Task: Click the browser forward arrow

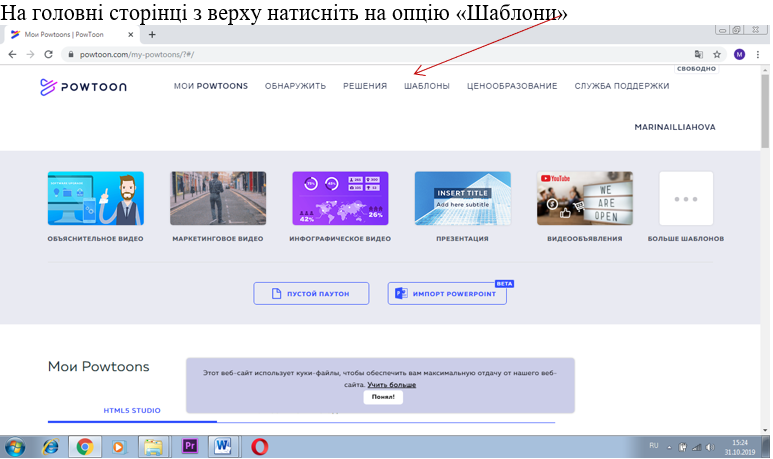Action: pyautogui.click(x=31, y=54)
